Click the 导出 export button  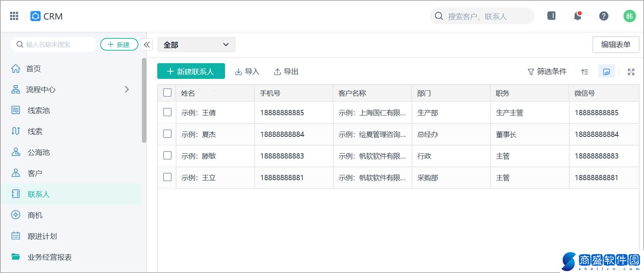[286, 72]
